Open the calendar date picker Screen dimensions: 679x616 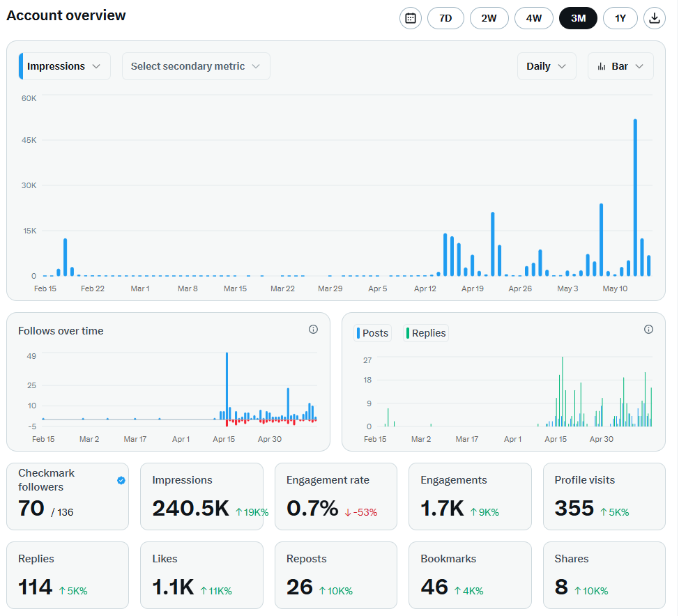pyautogui.click(x=410, y=18)
